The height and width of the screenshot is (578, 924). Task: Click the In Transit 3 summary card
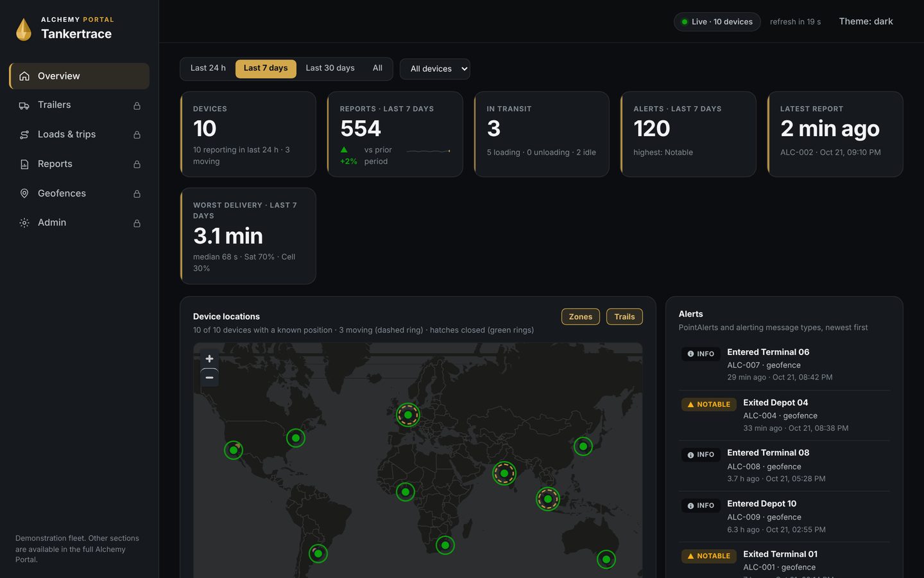[x=542, y=134]
